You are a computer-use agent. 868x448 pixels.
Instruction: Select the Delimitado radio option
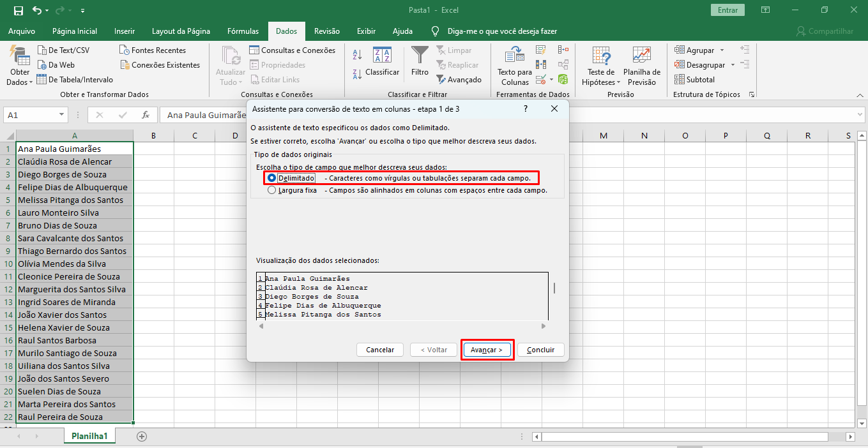[272, 178]
